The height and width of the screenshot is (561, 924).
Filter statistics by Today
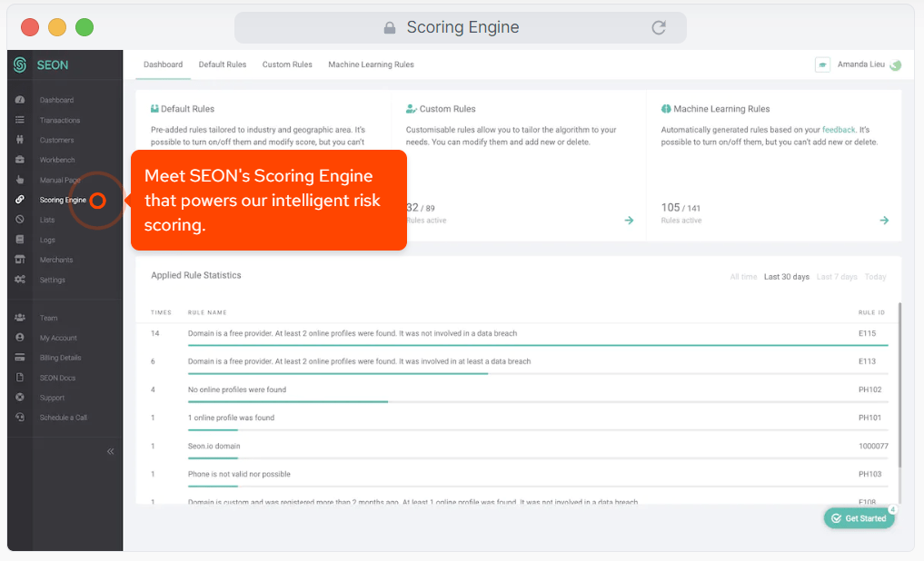[x=875, y=277]
